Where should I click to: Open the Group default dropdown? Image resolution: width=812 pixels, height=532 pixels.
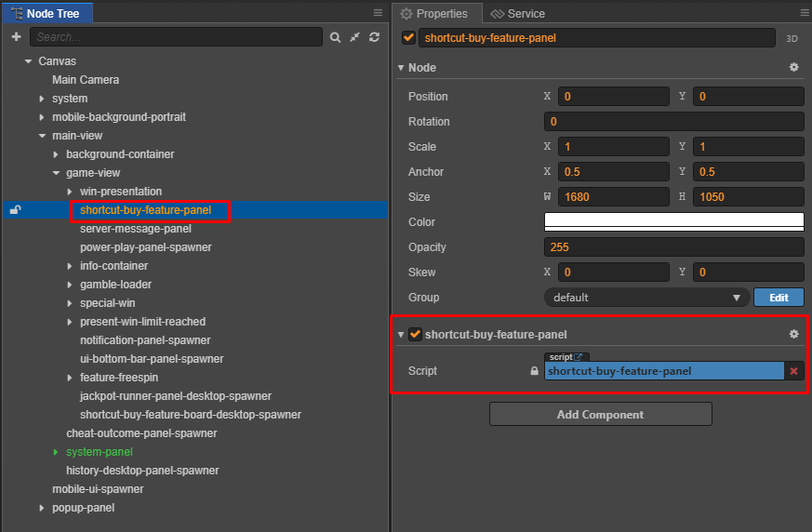[x=646, y=298]
